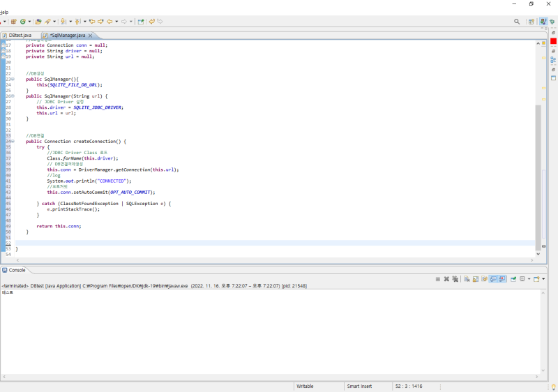This screenshot has width=558, height=392.
Task: Open the Outline view icon in right trim
Action: click(553, 60)
